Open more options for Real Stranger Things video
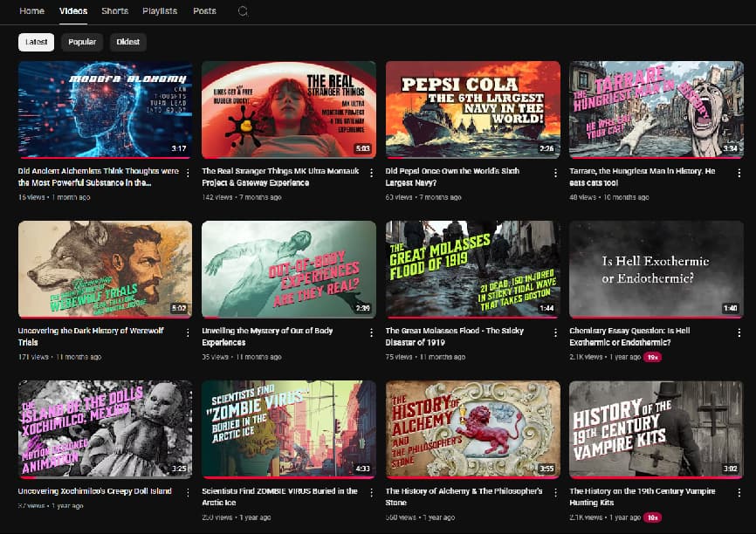This screenshot has width=756, height=534. click(371, 173)
